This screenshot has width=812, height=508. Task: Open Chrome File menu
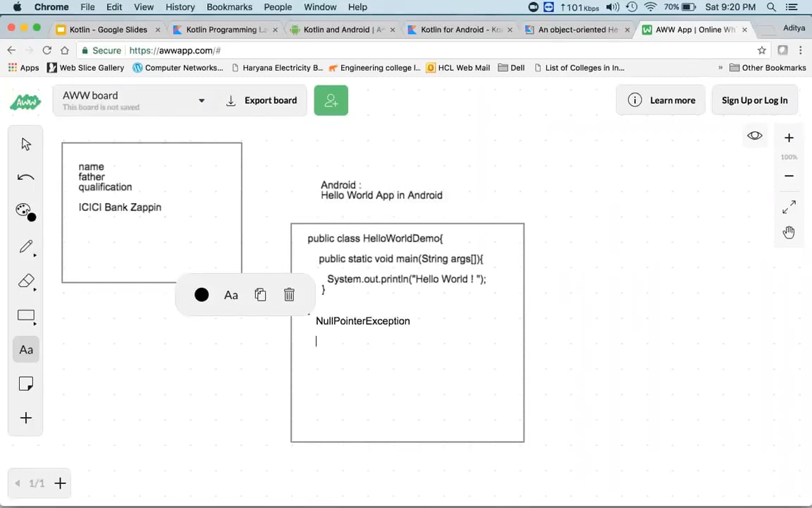(87, 7)
